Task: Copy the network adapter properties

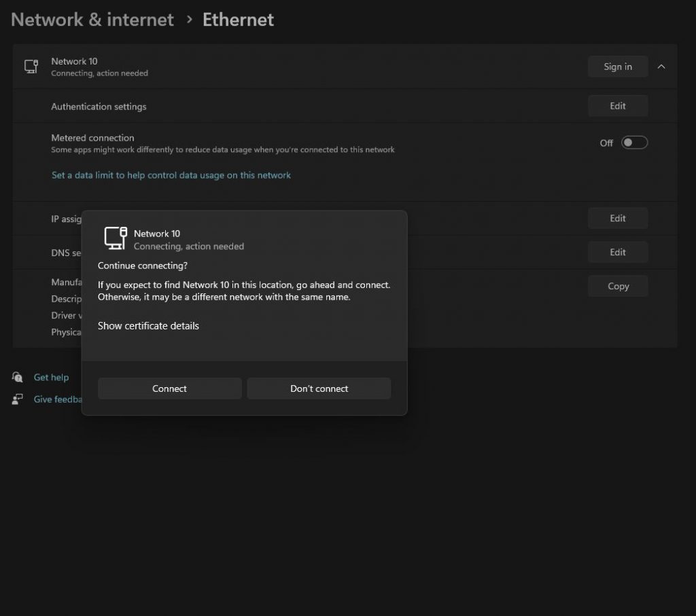Action: click(x=617, y=287)
